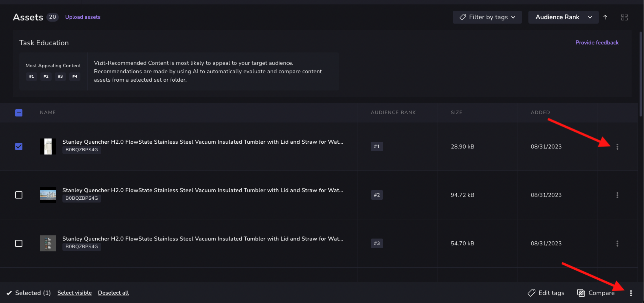Open three-dot menu for rank #1 asset
644x303 pixels.
[x=617, y=146]
